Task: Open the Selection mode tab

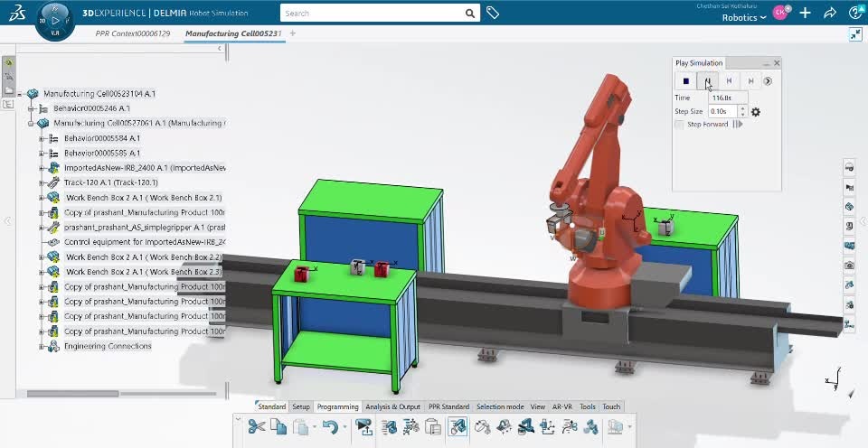Action: [500, 406]
